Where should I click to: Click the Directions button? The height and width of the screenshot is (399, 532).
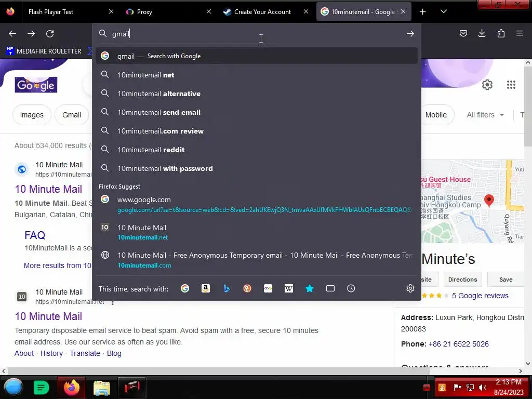tap(462, 280)
